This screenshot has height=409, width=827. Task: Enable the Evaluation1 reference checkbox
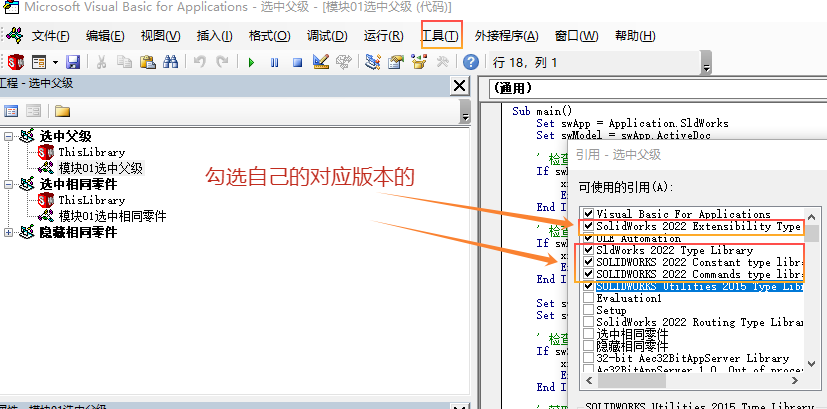click(587, 297)
